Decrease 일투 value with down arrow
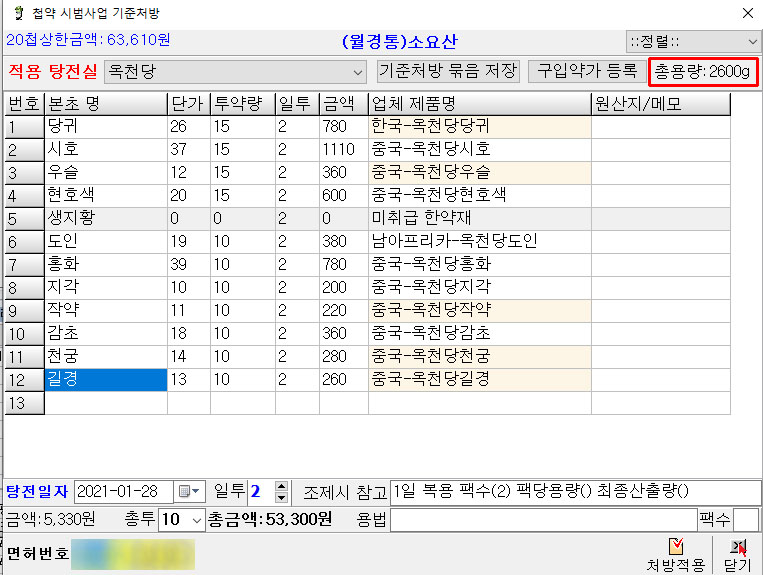This screenshot has width=763, height=575. point(281,497)
